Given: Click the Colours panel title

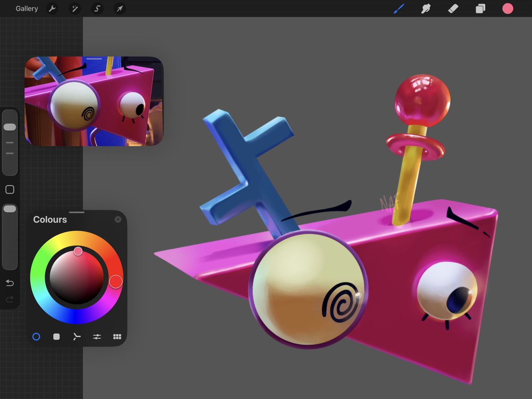Looking at the screenshot, I should pyautogui.click(x=50, y=220).
